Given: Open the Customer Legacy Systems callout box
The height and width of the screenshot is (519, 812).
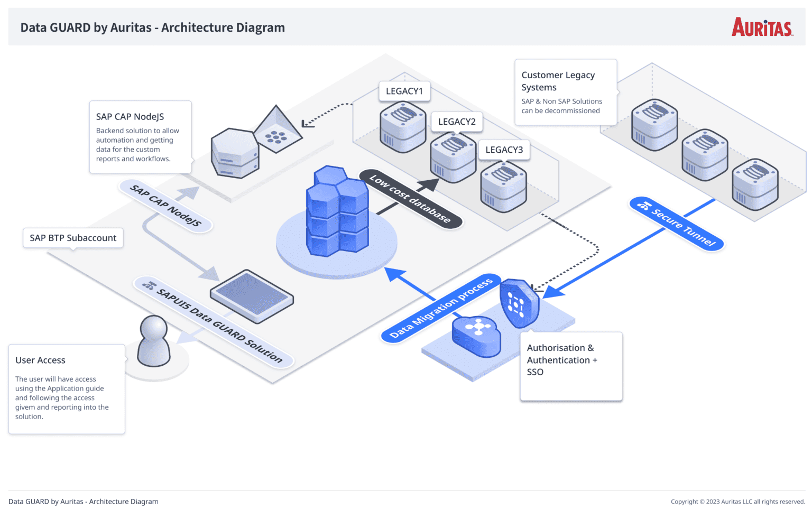Looking at the screenshot, I should coord(565,91).
